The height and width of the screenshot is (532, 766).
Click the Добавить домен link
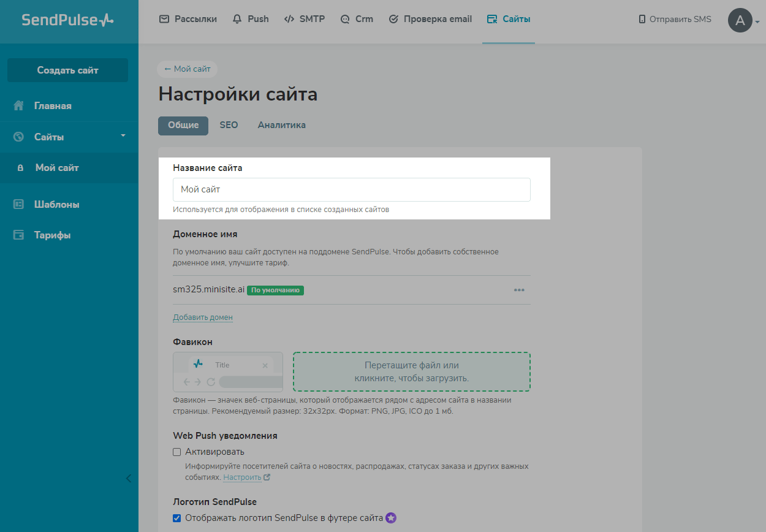(x=203, y=317)
